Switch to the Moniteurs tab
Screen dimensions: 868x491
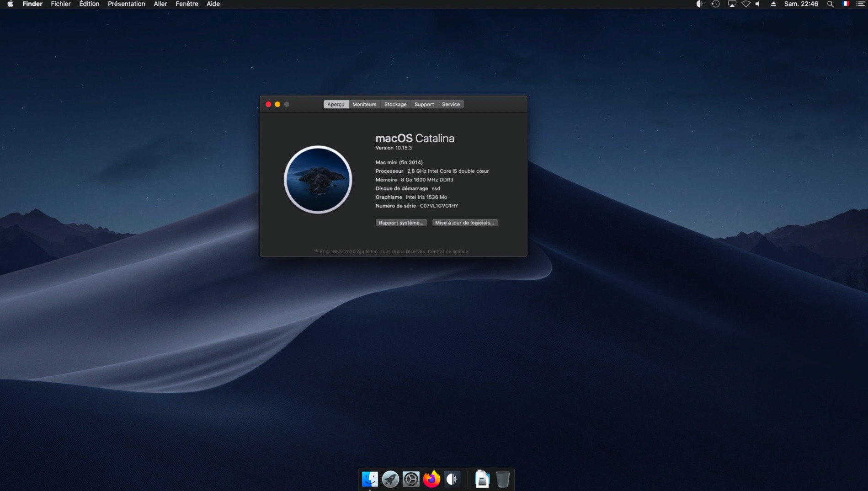[364, 105]
